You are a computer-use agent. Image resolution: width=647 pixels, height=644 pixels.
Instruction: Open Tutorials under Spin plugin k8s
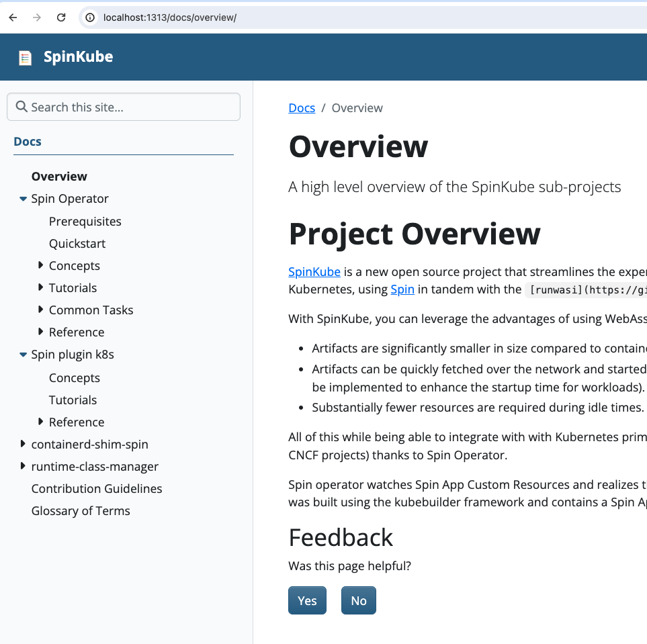[x=73, y=400]
